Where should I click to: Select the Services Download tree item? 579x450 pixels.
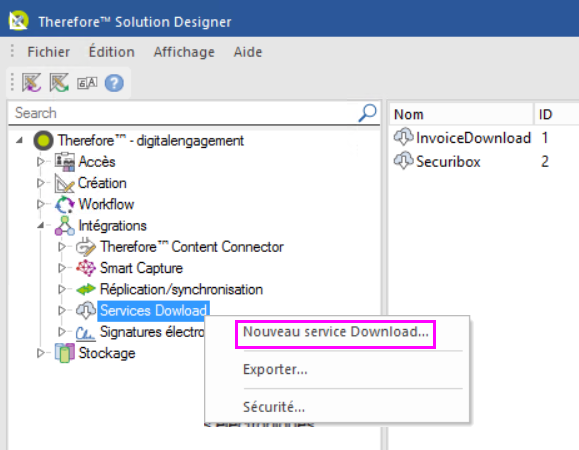pos(153,310)
